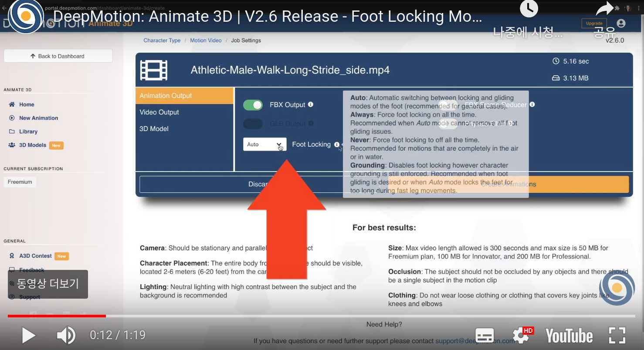644x350 pixels.
Task: Enter fullscreen mode
Action: coord(617,336)
